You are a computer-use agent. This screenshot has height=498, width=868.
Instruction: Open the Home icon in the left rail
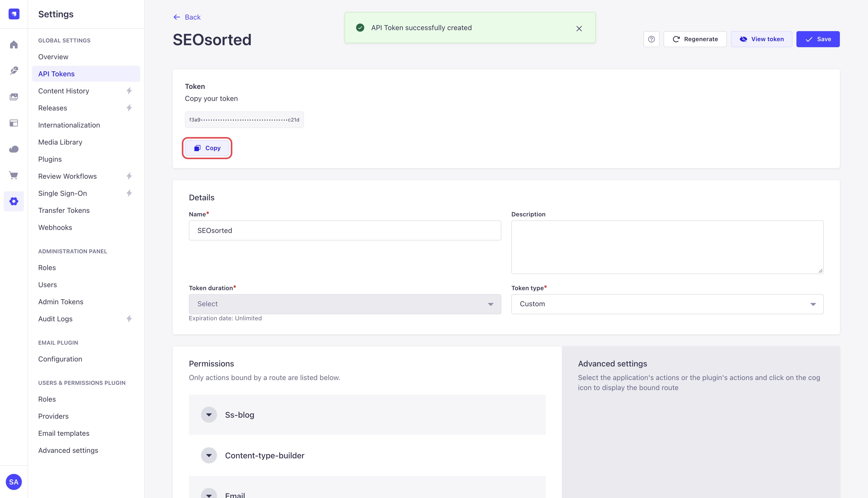(14, 44)
